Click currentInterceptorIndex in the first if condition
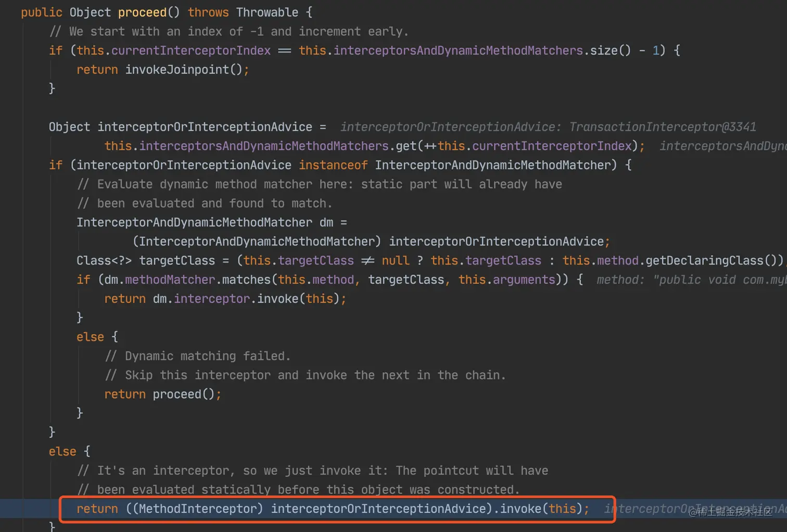Viewport: 787px width, 532px height. (191, 50)
